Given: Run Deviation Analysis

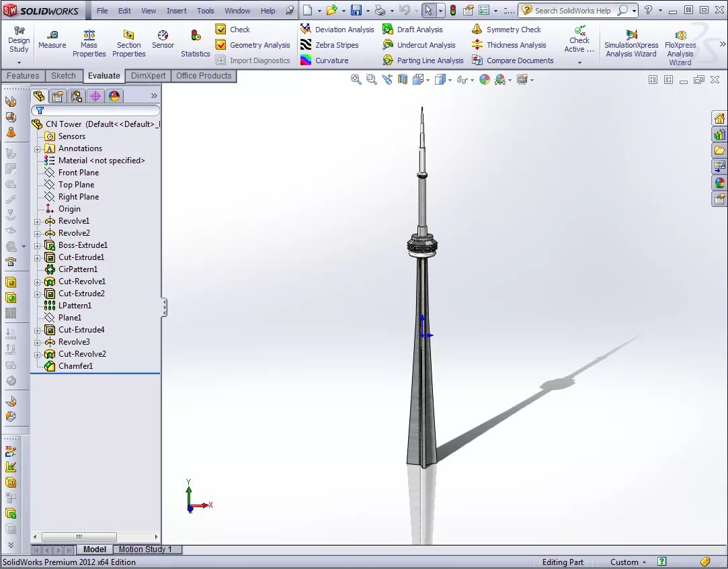Looking at the screenshot, I should tap(337, 30).
